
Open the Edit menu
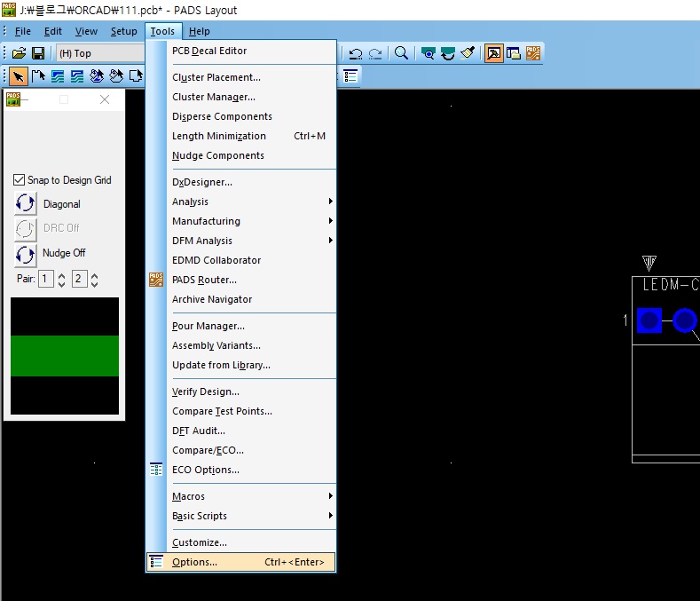click(x=52, y=31)
